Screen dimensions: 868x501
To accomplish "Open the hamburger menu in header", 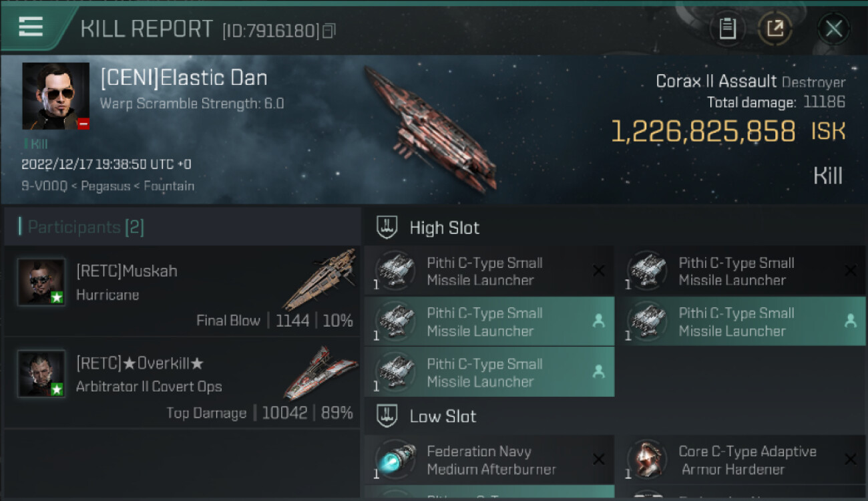I will tap(31, 27).
